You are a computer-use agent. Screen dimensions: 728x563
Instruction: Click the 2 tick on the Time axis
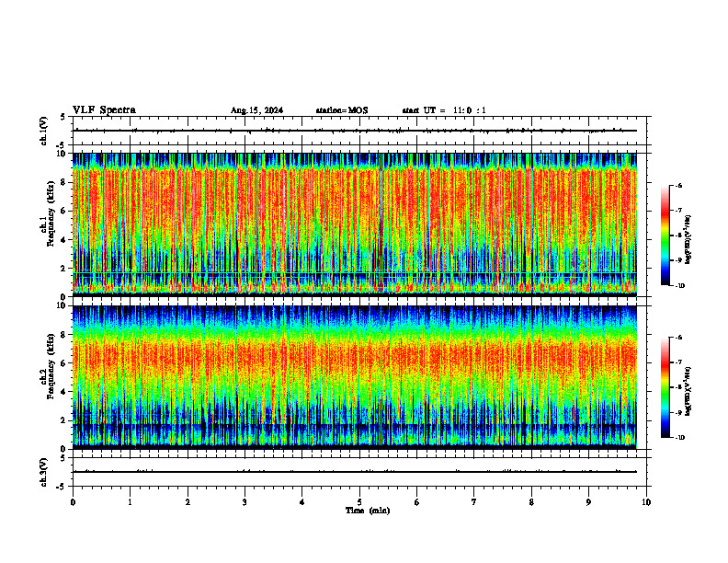click(188, 502)
